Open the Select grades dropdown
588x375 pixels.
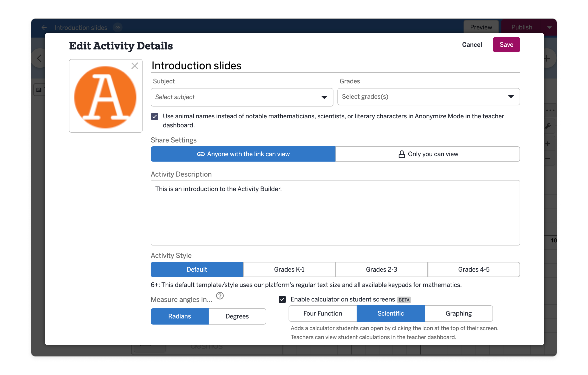click(x=429, y=97)
